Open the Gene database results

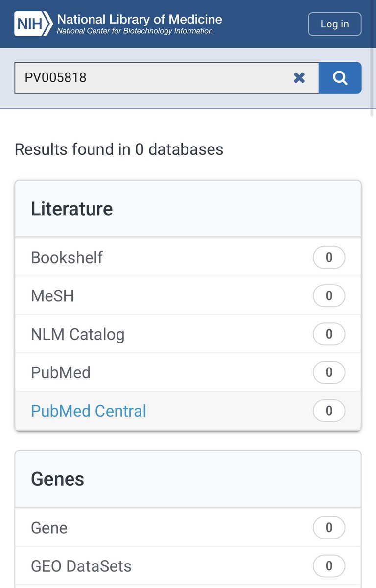coord(49,528)
